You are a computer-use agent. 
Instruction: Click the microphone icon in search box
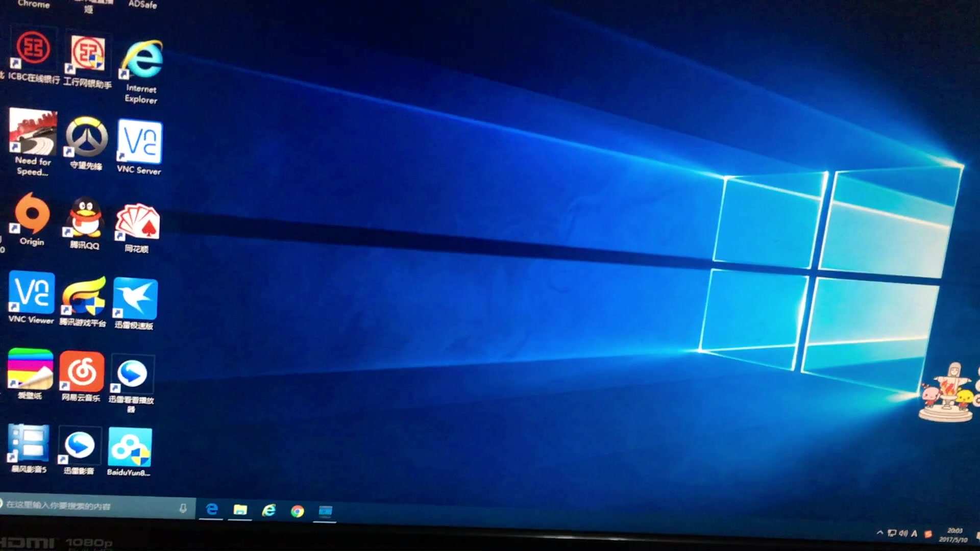183,508
